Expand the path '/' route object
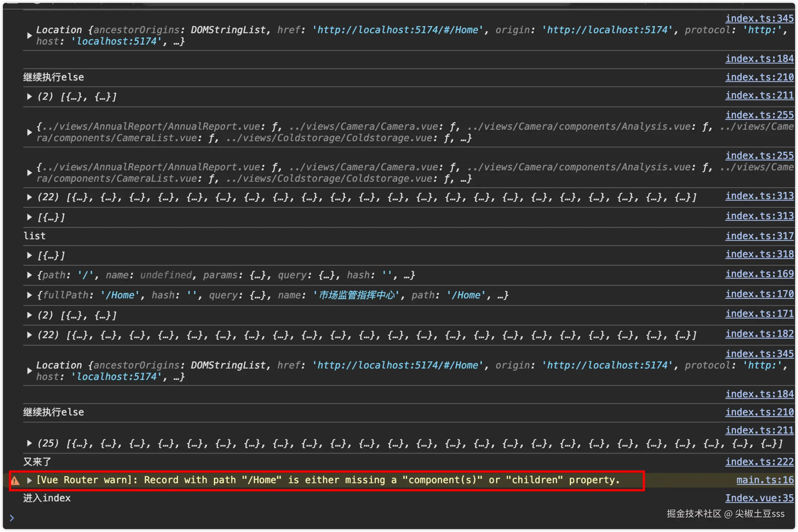 29,275
